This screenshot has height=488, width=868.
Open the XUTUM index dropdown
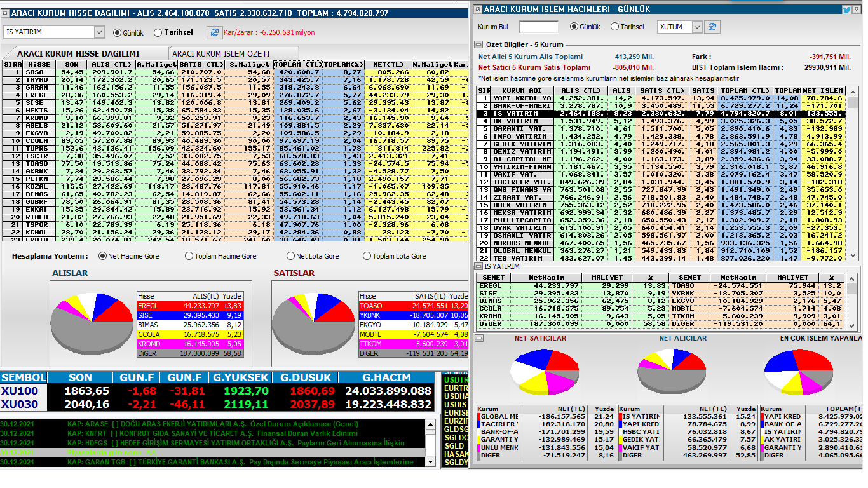(697, 27)
